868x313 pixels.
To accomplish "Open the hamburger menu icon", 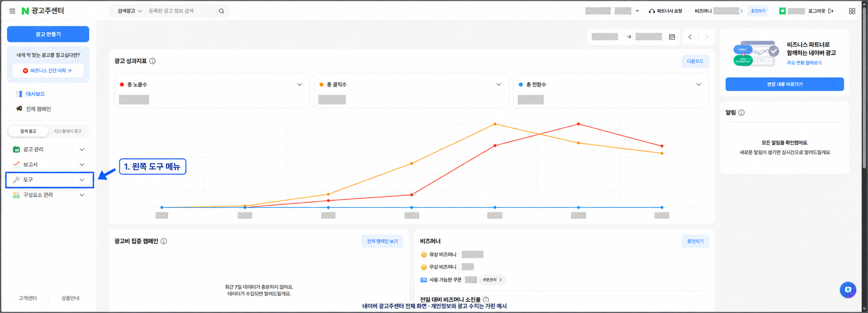I will coord(12,11).
